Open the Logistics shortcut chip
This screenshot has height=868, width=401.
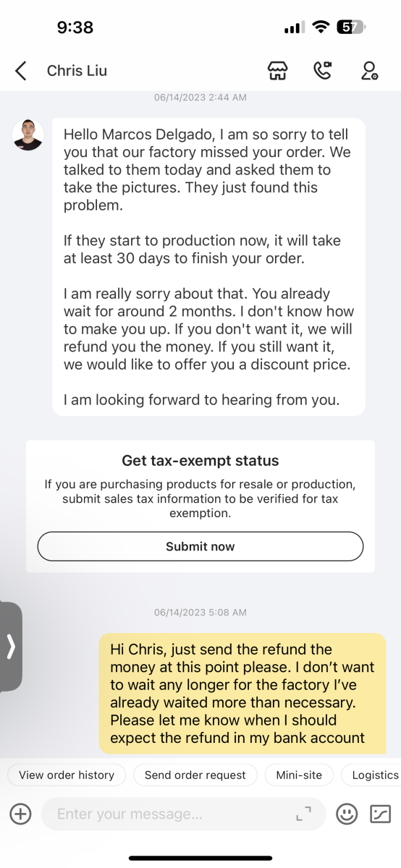[373, 775]
